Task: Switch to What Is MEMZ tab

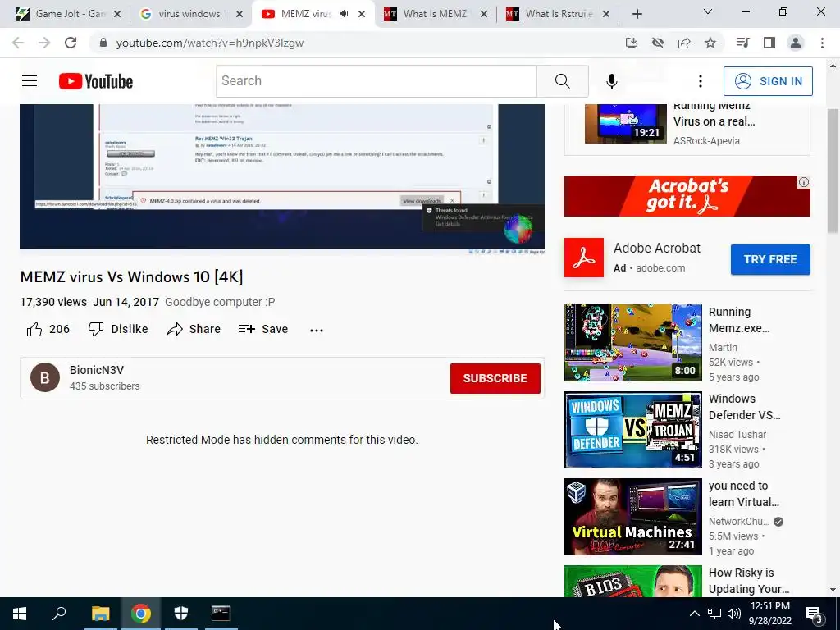Action: (x=435, y=14)
